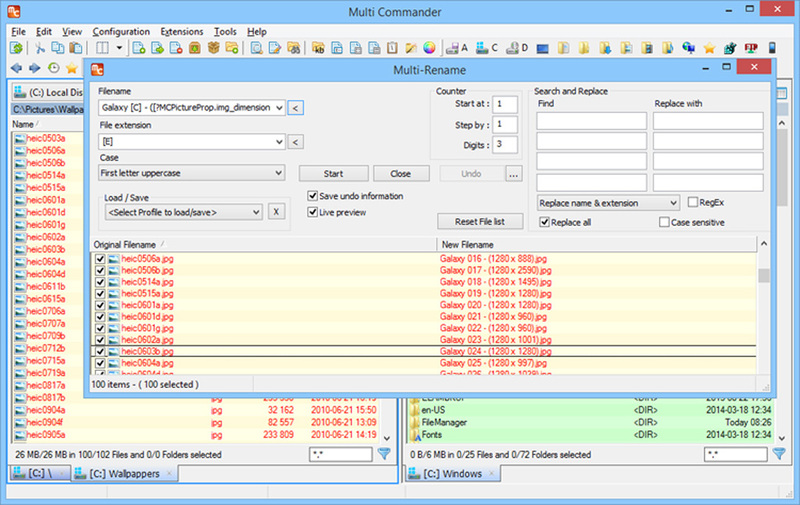
Task: Open the Extensions menu
Action: (182, 32)
